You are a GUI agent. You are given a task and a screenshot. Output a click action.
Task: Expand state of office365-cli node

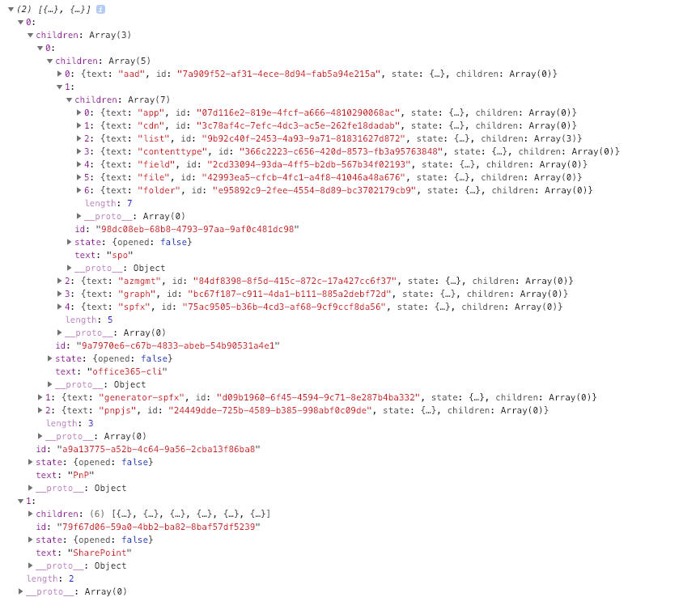click(50, 358)
